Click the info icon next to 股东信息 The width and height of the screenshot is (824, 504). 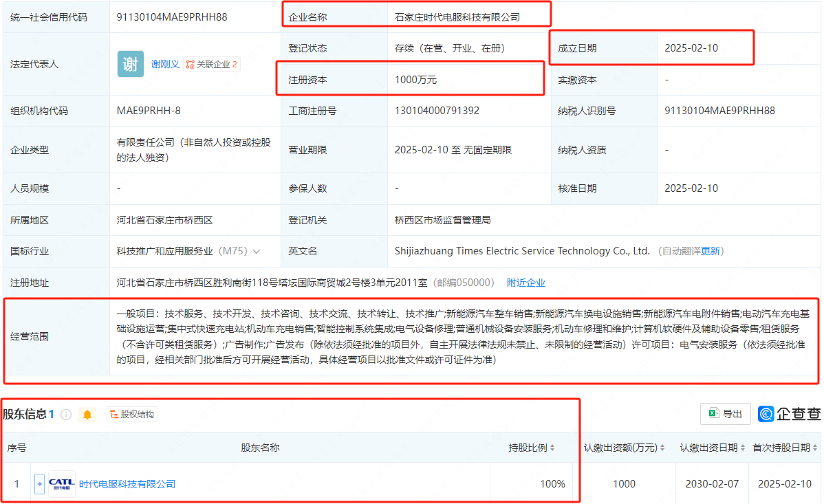point(66,415)
